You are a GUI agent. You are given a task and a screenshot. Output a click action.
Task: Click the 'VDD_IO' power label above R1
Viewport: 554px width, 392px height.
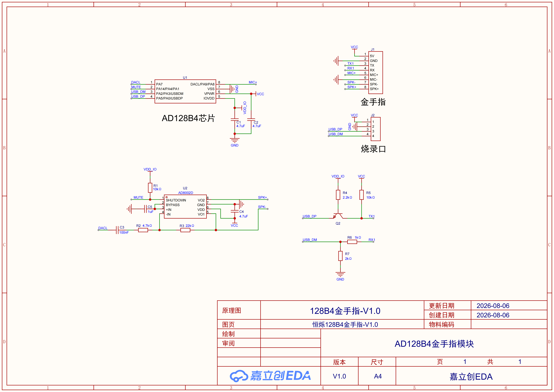(x=150, y=169)
